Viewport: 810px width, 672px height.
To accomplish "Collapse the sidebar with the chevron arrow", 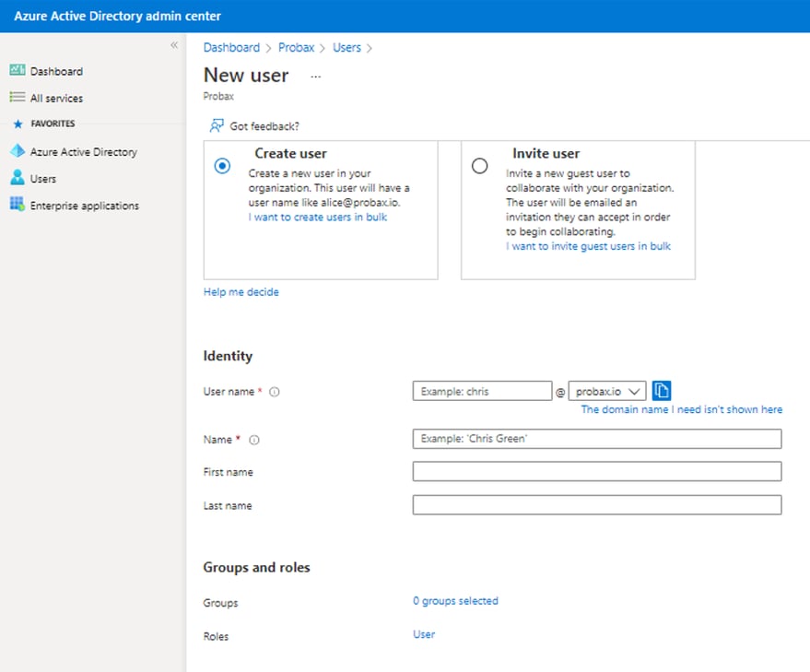I will coord(174,43).
